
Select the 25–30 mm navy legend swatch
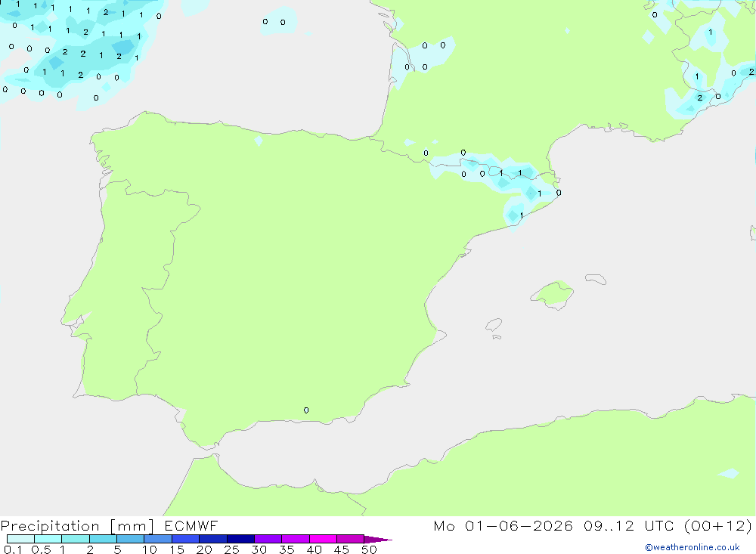tap(240, 539)
